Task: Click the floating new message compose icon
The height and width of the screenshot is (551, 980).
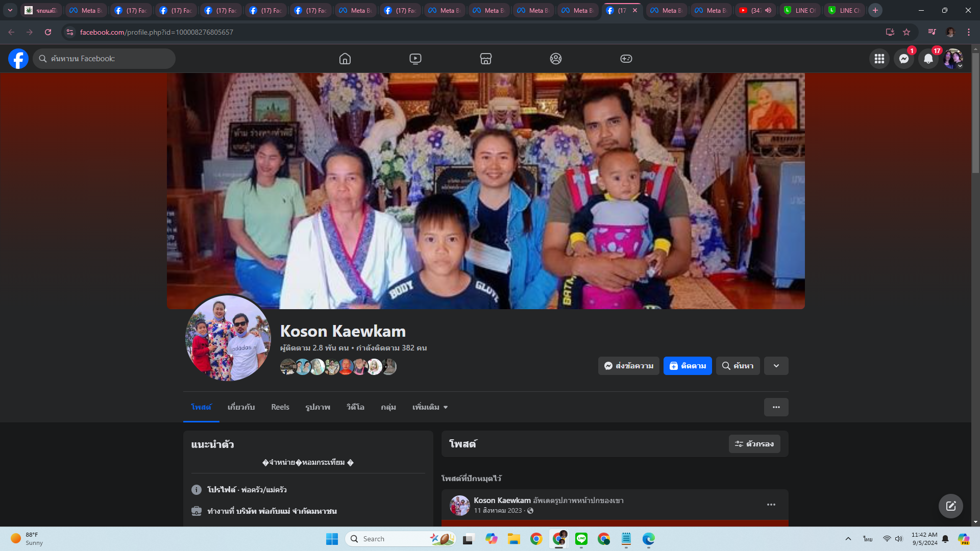Action: (x=950, y=506)
